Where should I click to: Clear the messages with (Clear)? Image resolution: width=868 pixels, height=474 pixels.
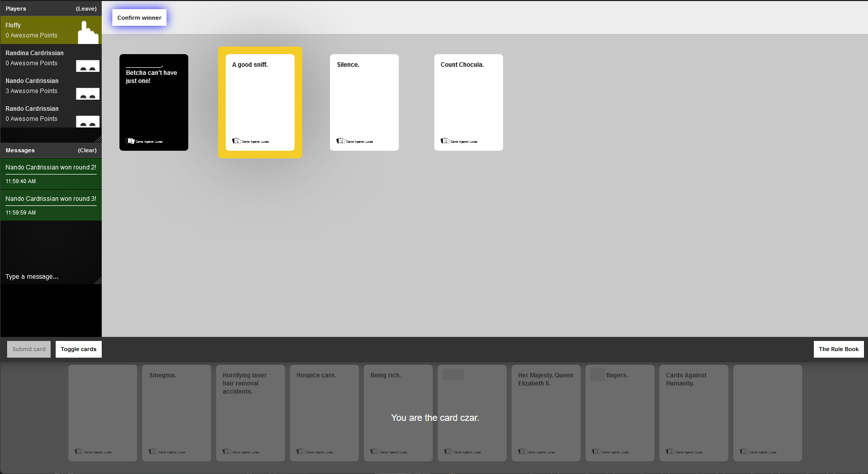pyautogui.click(x=87, y=150)
